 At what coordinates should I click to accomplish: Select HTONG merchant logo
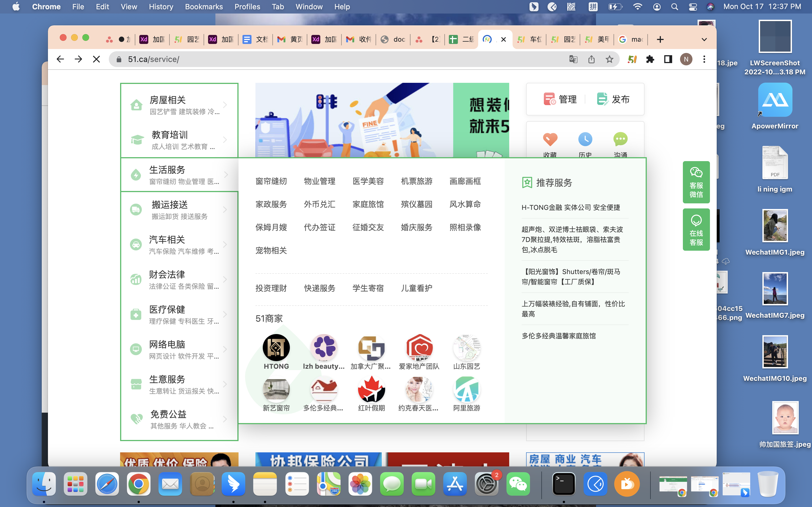276,347
